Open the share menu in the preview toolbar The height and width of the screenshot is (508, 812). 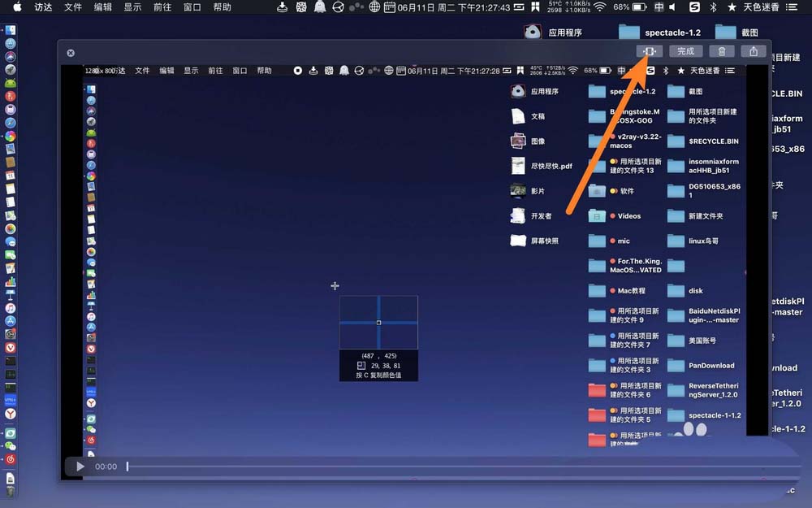tap(753, 51)
